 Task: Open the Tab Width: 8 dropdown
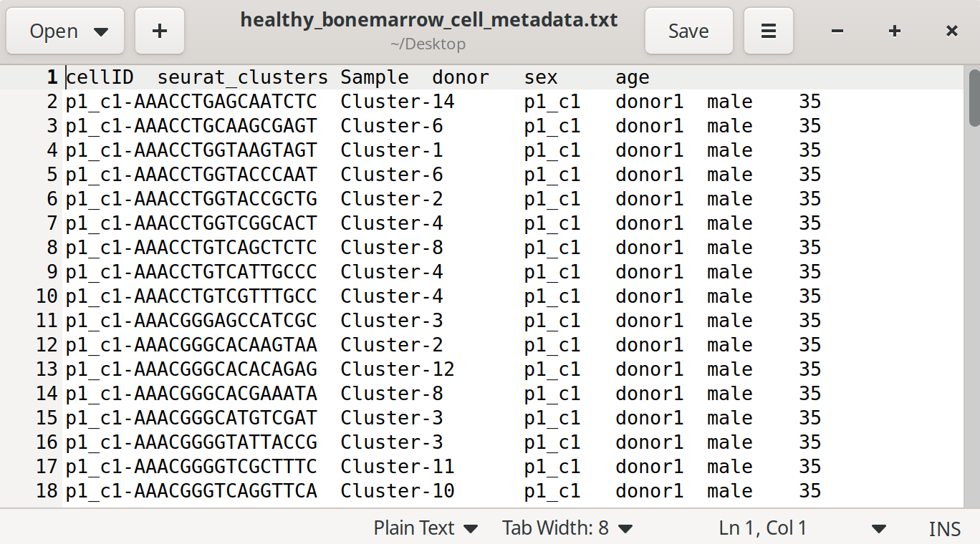click(x=567, y=528)
